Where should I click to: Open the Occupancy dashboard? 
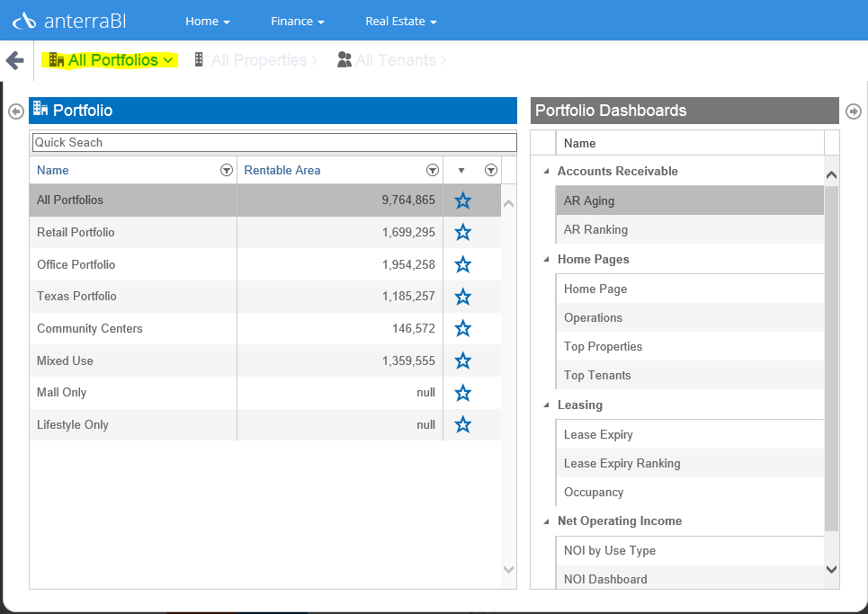click(690, 492)
